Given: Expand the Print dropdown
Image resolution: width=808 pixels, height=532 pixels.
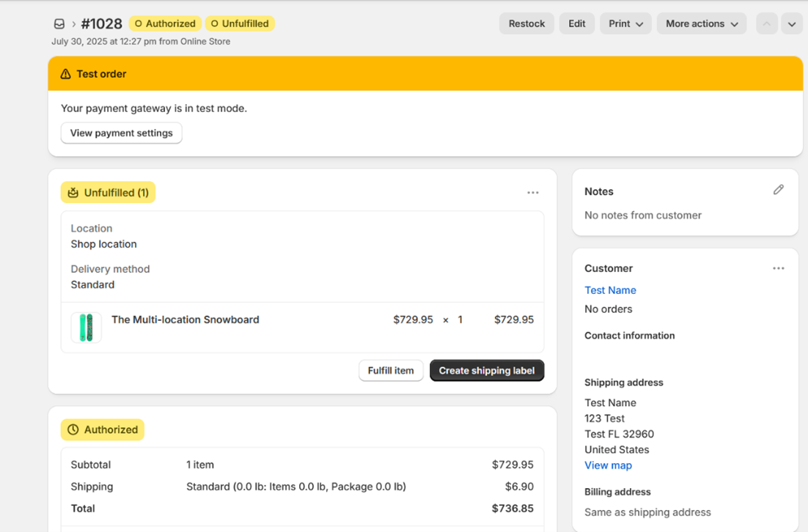Looking at the screenshot, I should pyautogui.click(x=625, y=24).
